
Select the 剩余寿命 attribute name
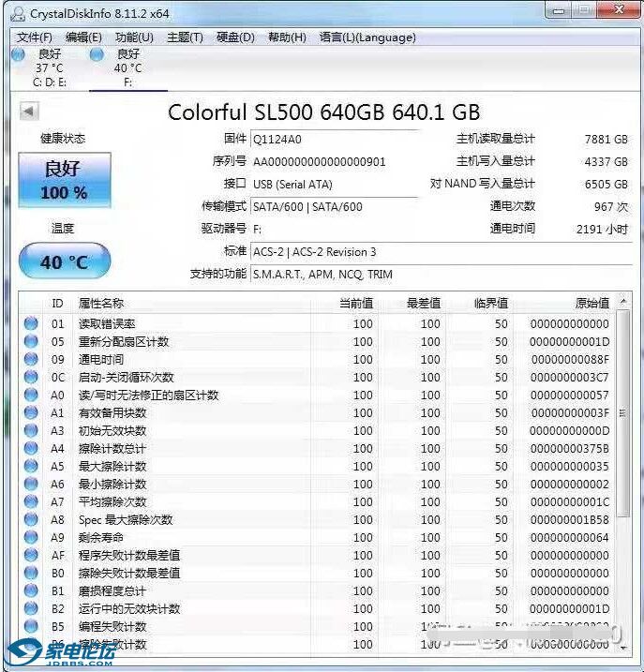(100, 537)
